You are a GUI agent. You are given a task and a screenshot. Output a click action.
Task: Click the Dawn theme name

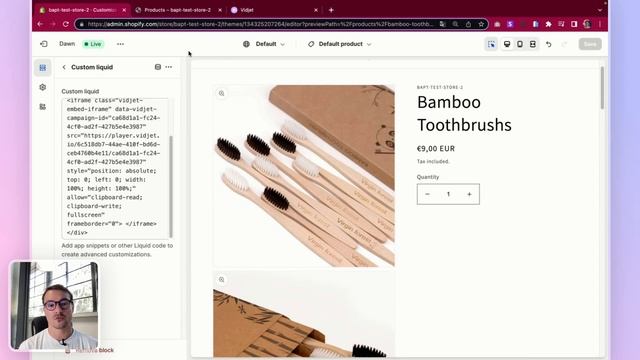click(x=67, y=44)
